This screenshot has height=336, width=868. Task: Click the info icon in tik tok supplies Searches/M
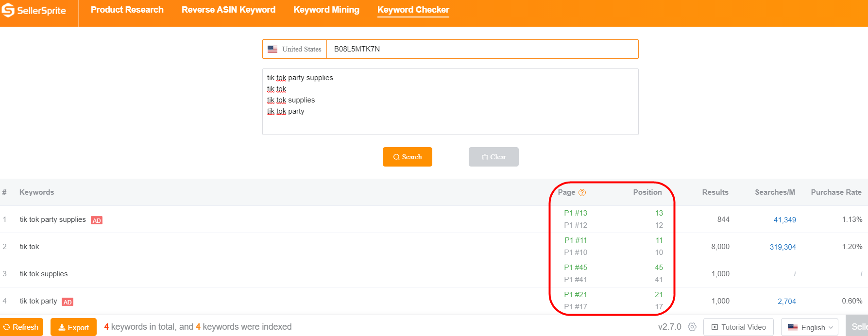795,274
